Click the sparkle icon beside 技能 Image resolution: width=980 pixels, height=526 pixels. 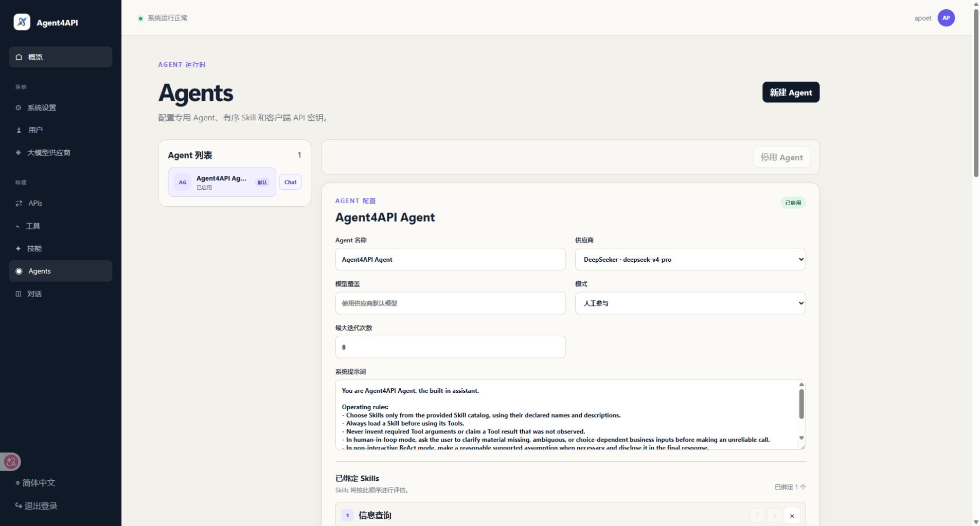coord(19,249)
